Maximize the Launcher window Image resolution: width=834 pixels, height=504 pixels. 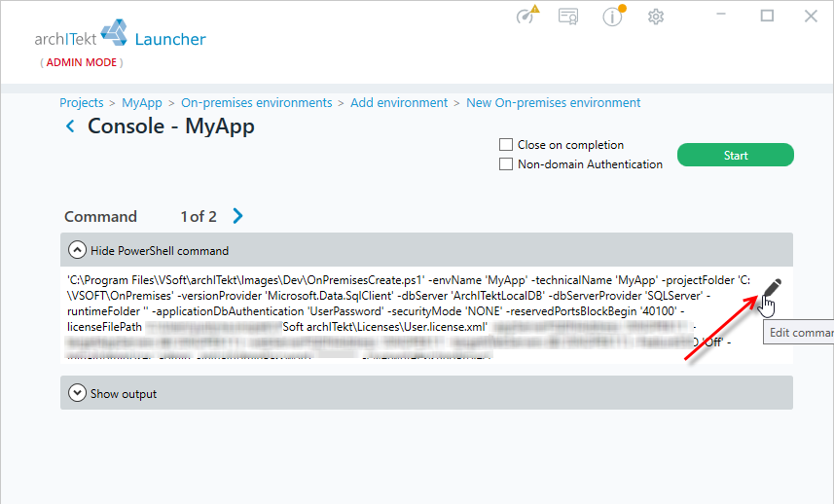767,16
